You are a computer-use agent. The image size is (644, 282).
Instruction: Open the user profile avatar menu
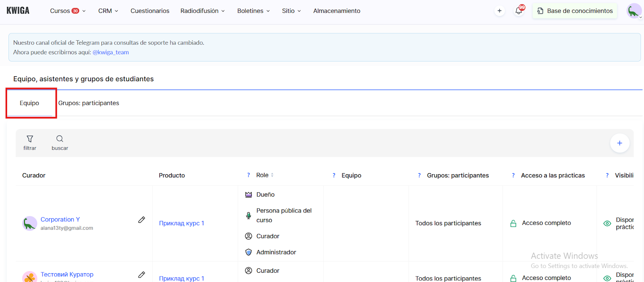634,11
